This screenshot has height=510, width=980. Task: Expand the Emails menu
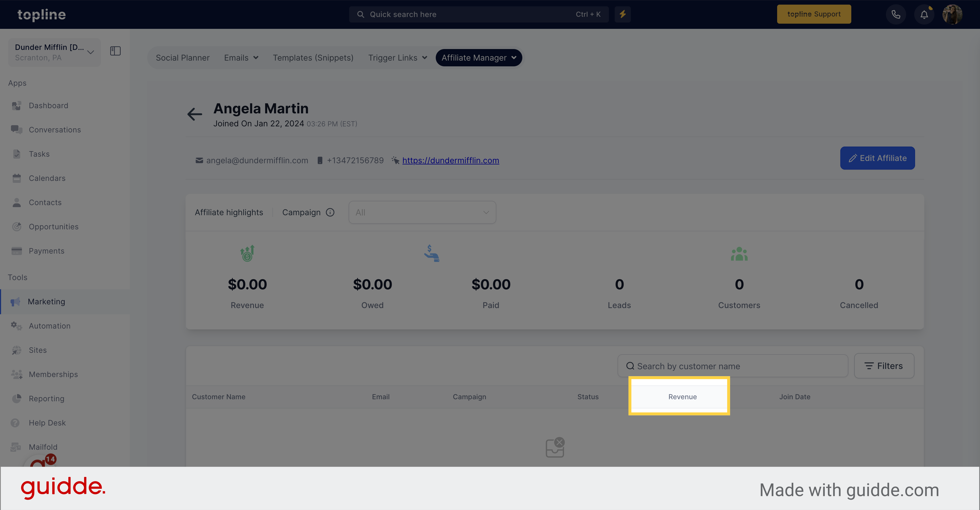pos(241,58)
